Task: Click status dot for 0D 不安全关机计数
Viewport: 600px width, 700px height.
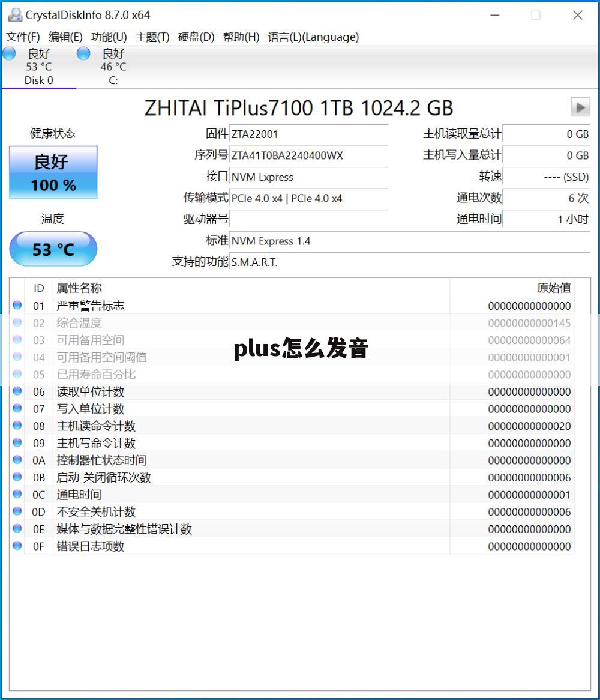Action: coord(17,511)
